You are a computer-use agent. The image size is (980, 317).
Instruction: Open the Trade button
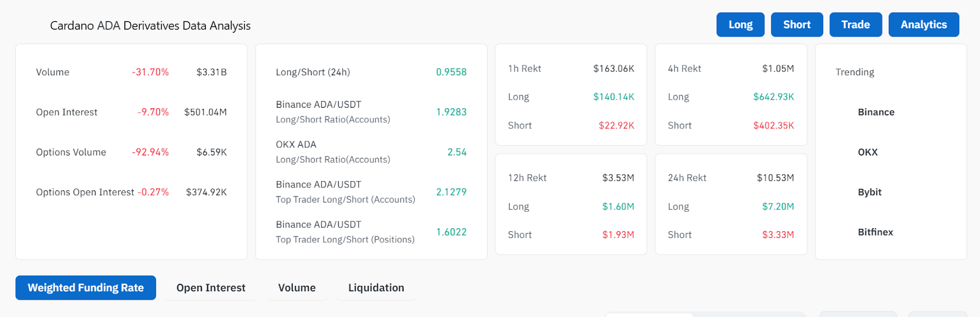pos(855,24)
